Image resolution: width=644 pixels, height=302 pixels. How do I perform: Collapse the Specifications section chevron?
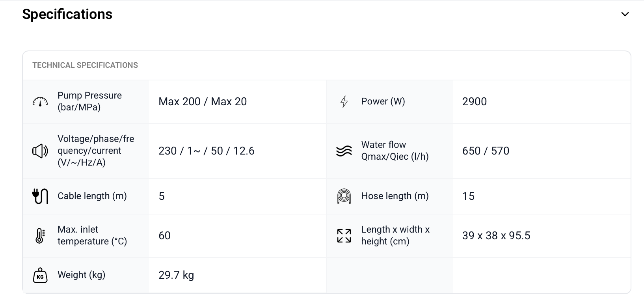pyautogui.click(x=625, y=15)
